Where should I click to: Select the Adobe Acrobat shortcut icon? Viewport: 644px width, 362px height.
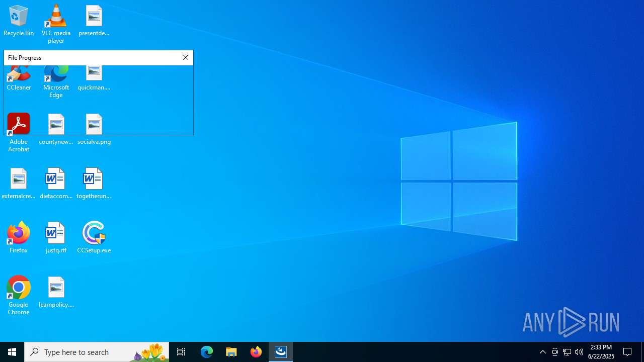point(19,133)
